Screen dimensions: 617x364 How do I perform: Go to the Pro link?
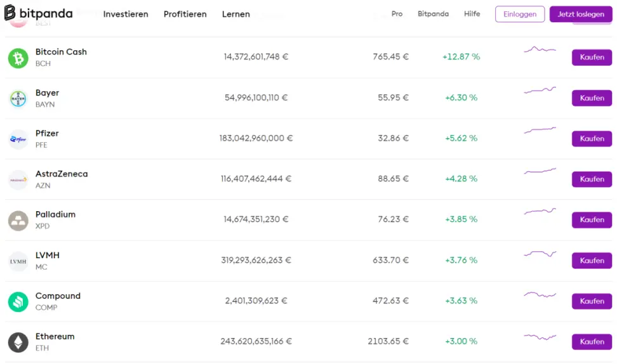pyautogui.click(x=397, y=14)
